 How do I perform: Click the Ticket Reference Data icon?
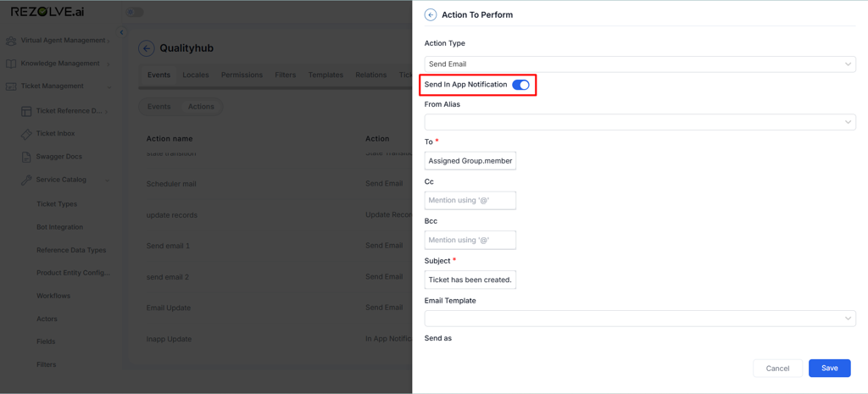26,111
